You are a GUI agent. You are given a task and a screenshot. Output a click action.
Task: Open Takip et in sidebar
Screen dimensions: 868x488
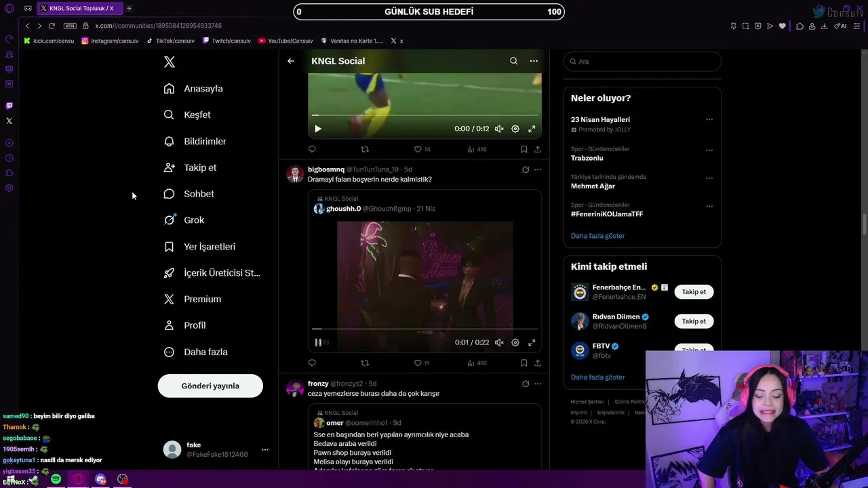point(191,168)
